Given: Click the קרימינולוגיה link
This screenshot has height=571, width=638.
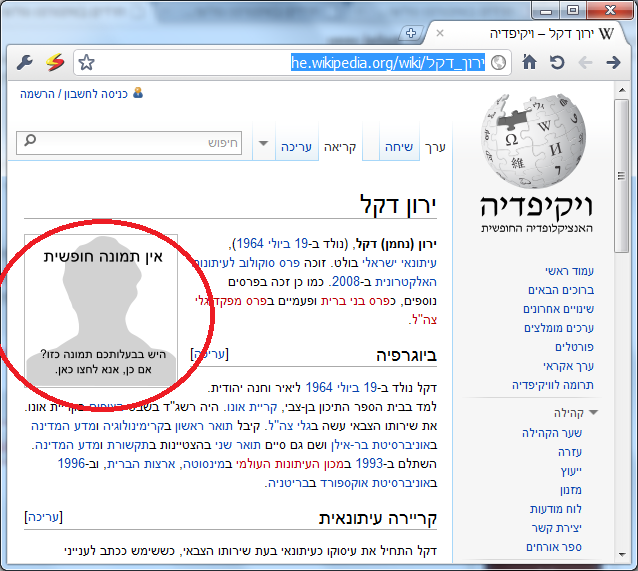Looking at the screenshot, I should coord(133,426).
